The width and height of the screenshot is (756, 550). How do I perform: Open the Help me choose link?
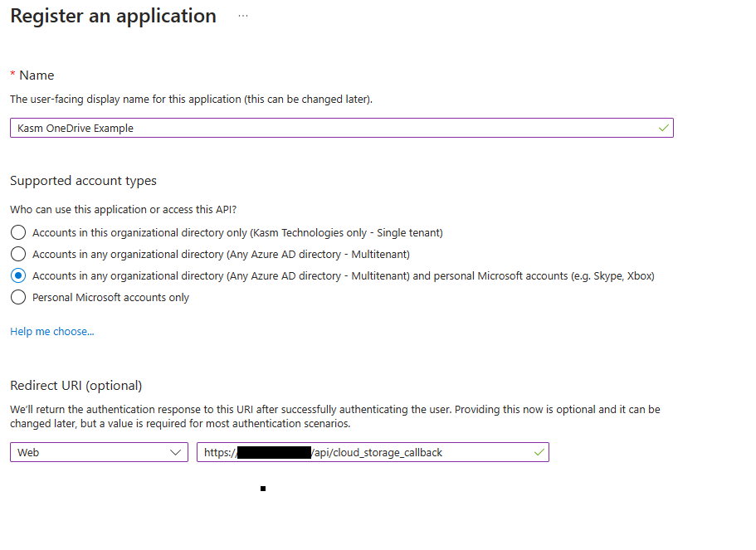(52, 331)
